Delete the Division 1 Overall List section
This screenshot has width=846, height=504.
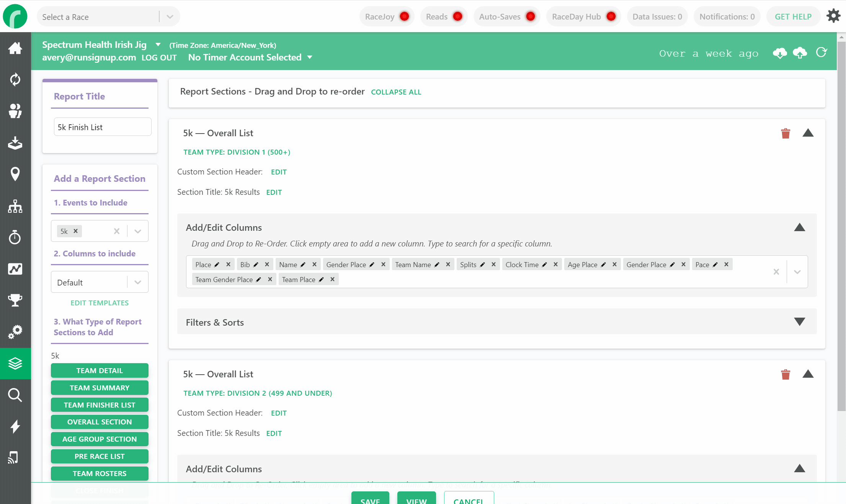point(786,133)
